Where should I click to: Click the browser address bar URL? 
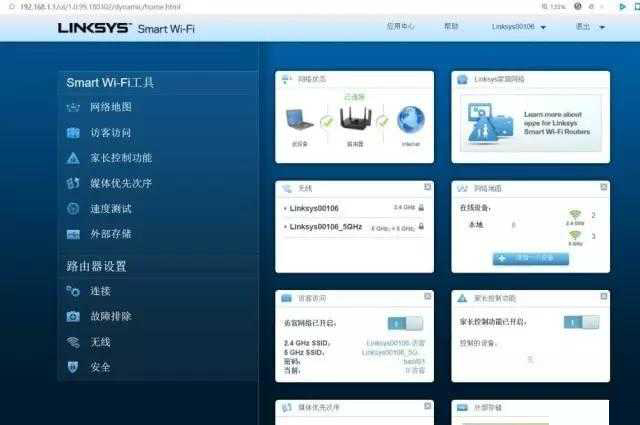pyautogui.click(x=100, y=7)
